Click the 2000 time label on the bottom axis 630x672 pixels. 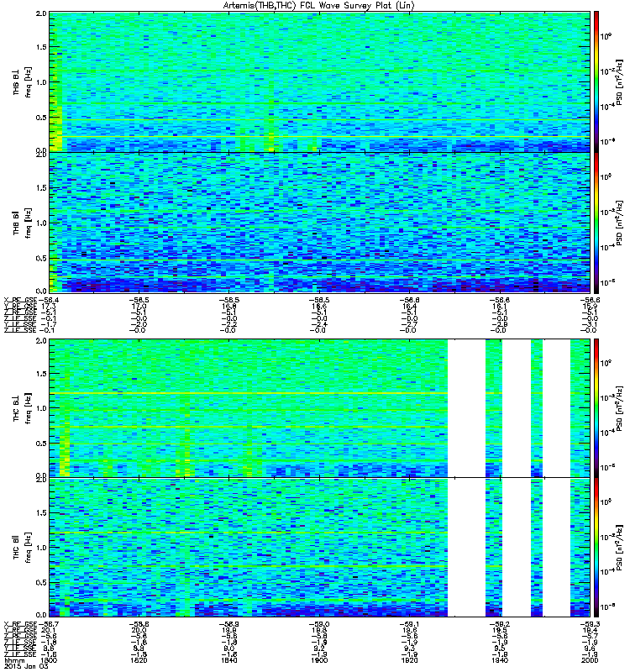point(590,660)
